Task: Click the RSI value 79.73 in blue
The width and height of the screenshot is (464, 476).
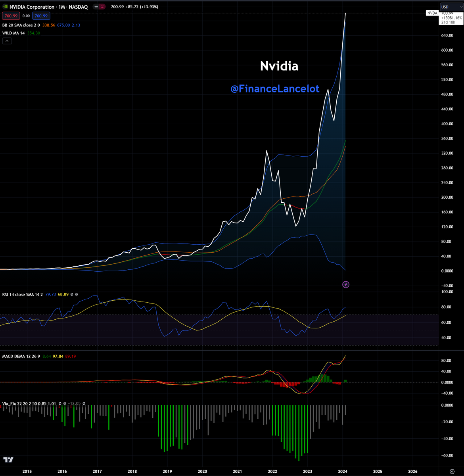Action: (51, 294)
